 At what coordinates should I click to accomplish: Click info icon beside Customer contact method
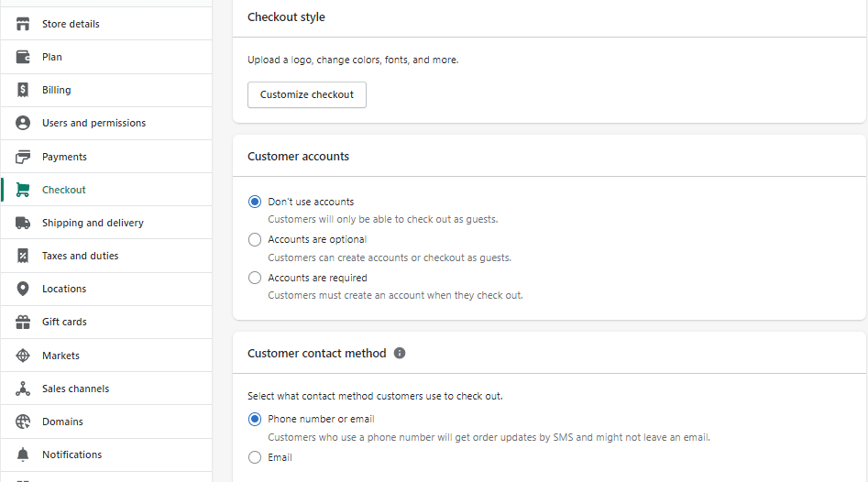pos(400,353)
